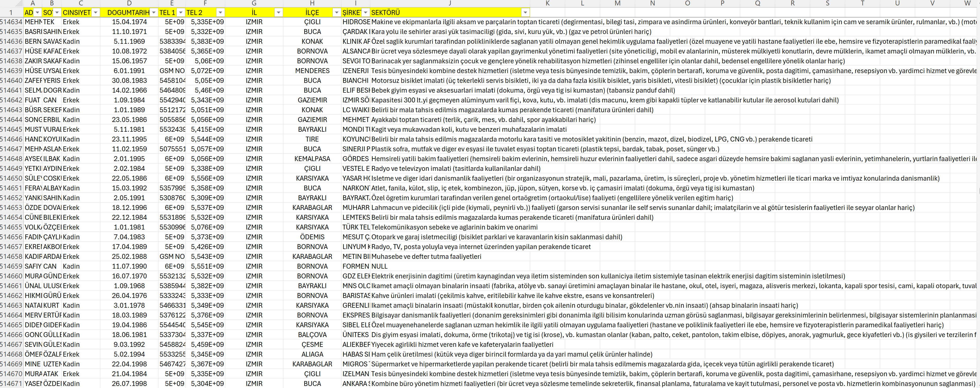980x388 pixels.
Task: Open the CINSIYET filter dropdown arrow
Action: coord(95,13)
